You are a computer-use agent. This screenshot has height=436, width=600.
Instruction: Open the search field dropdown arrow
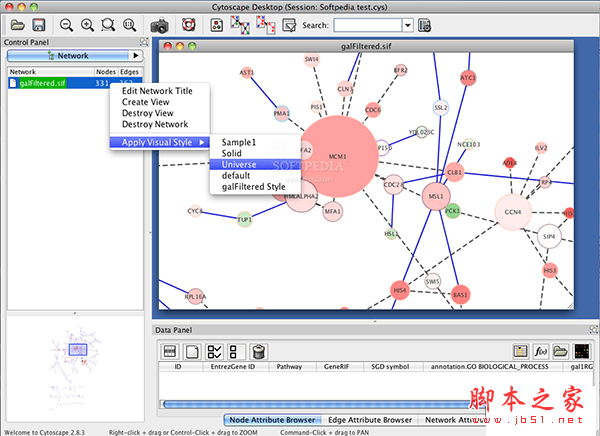click(x=408, y=26)
